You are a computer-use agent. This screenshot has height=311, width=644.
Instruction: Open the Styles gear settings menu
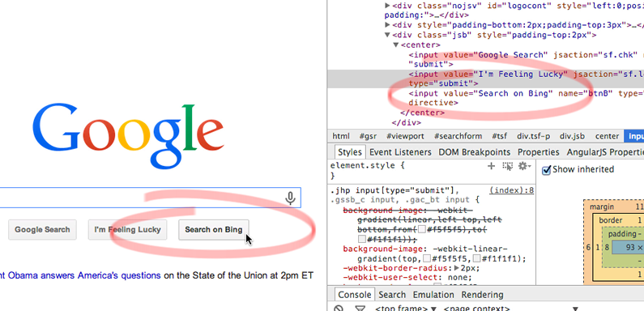click(524, 166)
